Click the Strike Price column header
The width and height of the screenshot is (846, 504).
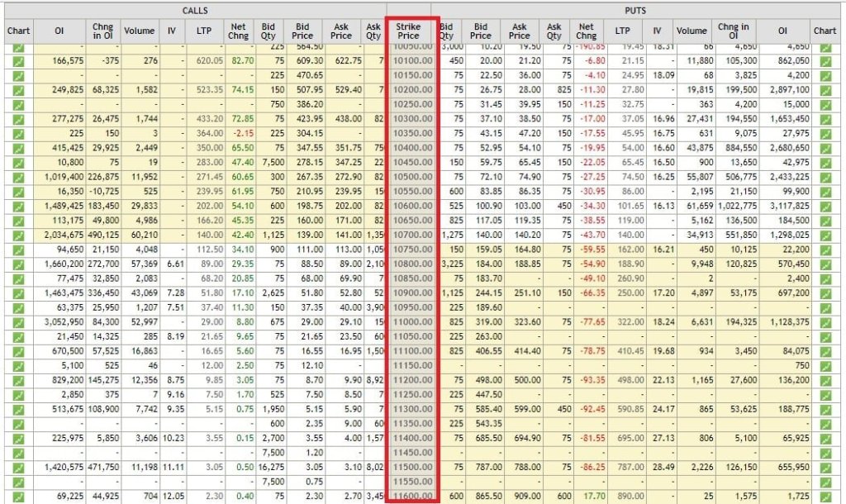[408, 31]
